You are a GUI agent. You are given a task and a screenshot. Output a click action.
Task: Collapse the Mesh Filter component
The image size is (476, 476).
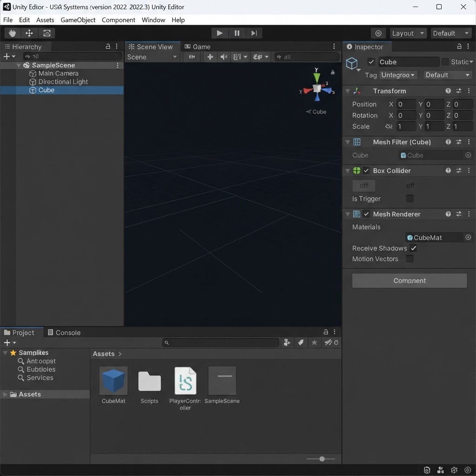click(x=348, y=142)
